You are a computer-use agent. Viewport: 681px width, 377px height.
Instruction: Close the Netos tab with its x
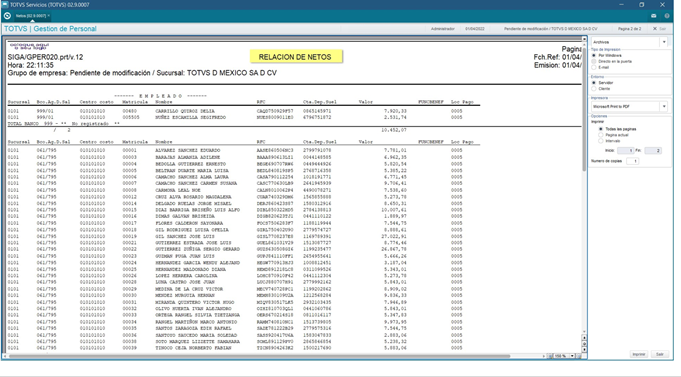point(49,16)
